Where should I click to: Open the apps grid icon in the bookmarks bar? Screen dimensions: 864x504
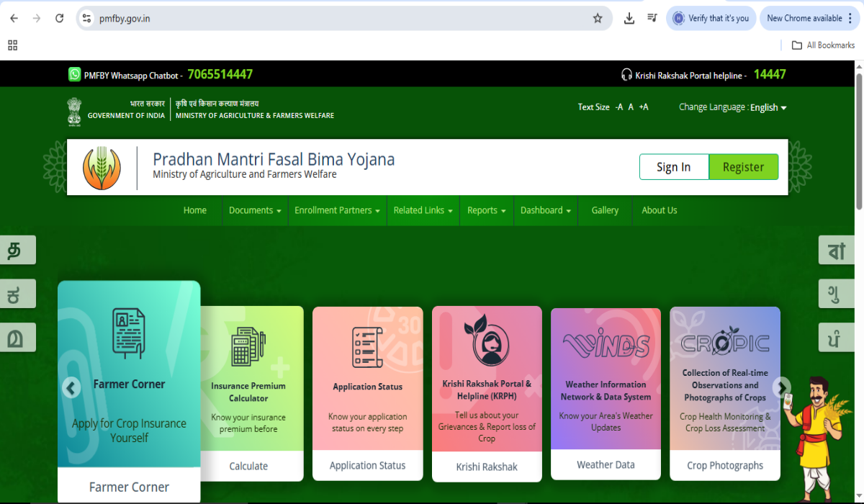click(12, 45)
